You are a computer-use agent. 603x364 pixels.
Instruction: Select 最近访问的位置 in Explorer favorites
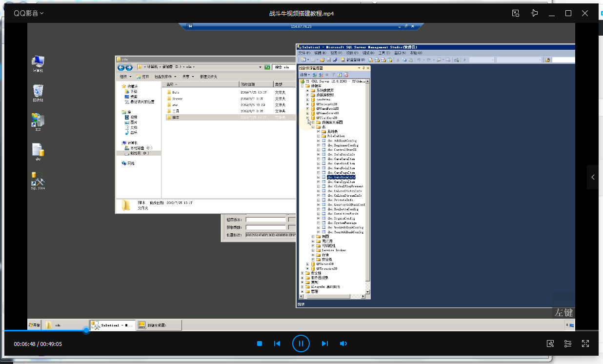(140, 102)
